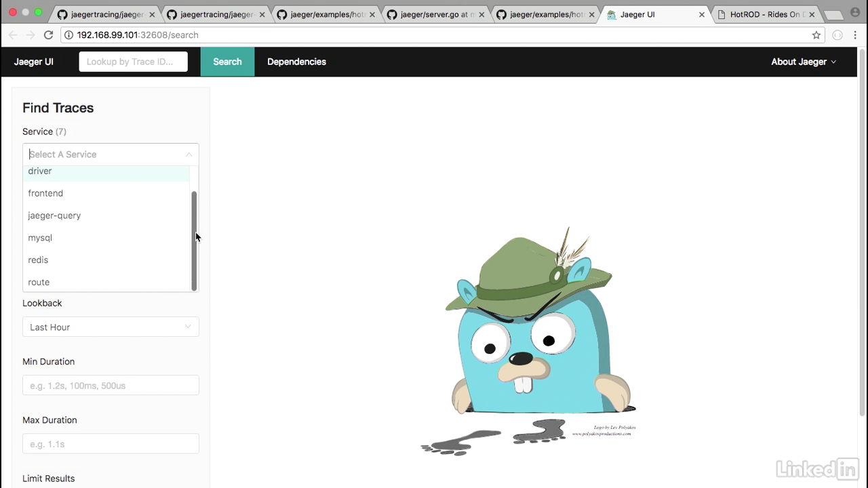Close the Jaeger UI browser tab
This screenshot has height=488, width=868.
[702, 14]
